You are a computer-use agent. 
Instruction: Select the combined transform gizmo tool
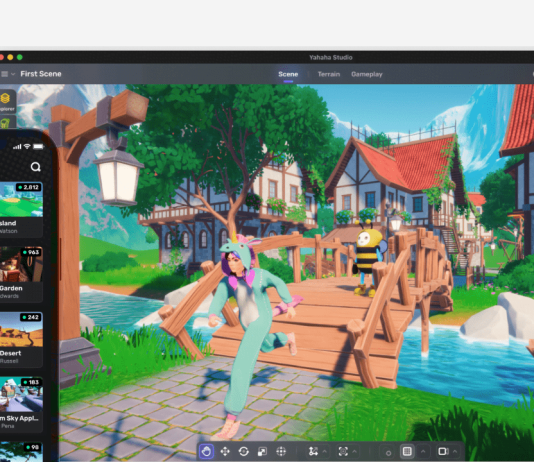pyautogui.click(x=281, y=451)
